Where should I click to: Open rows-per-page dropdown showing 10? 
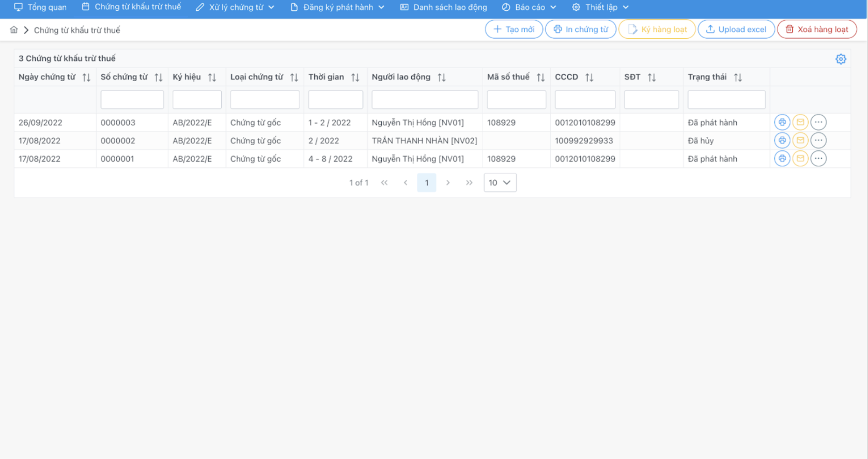(x=500, y=182)
